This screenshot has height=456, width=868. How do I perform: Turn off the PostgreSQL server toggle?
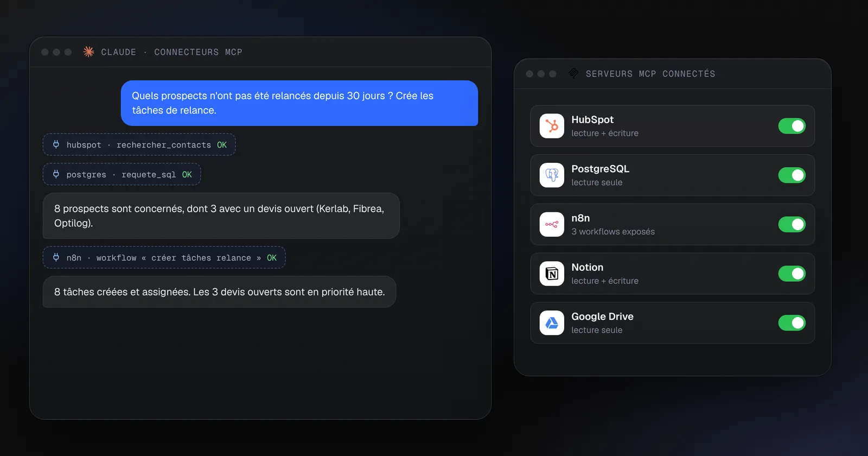pyautogui.click(x=792, y=175)
